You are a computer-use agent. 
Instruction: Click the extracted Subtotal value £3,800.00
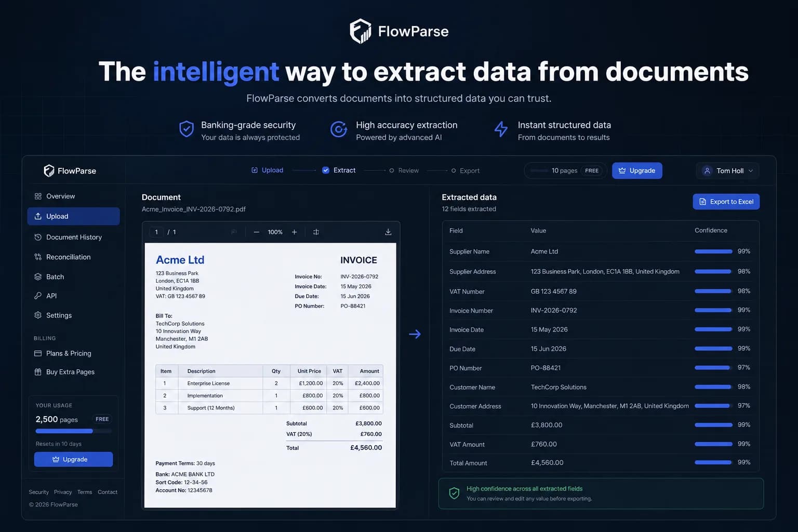(547, 425)
